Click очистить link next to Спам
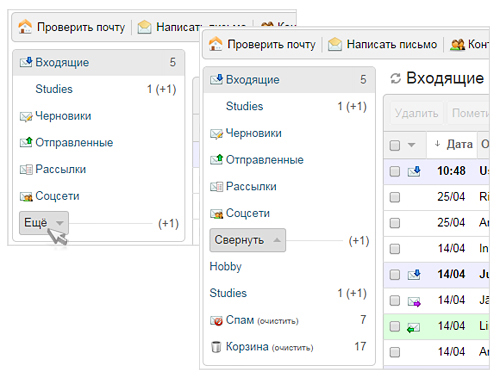 tap(278, 321)
